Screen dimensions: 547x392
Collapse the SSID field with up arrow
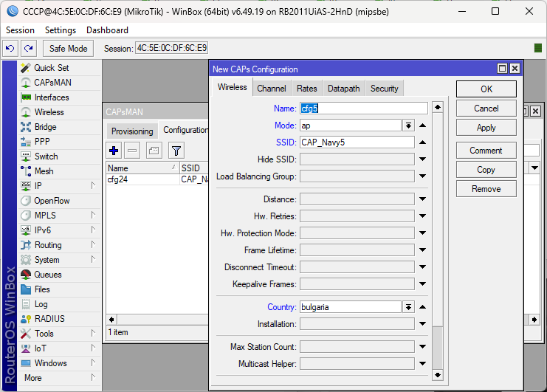pyautogui.click(x=422, y=142)
